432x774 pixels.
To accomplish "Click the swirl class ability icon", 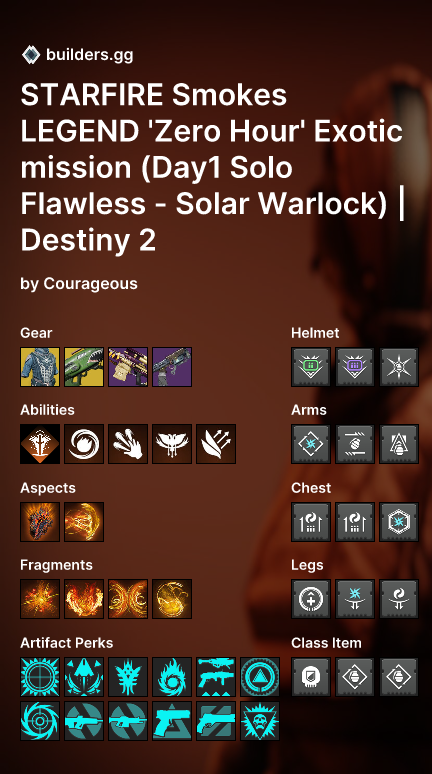I will coord(84,444).
